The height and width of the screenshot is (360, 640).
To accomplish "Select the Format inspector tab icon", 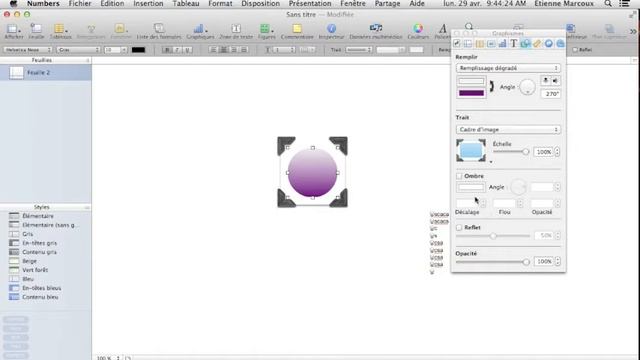I will pos(491,43).
